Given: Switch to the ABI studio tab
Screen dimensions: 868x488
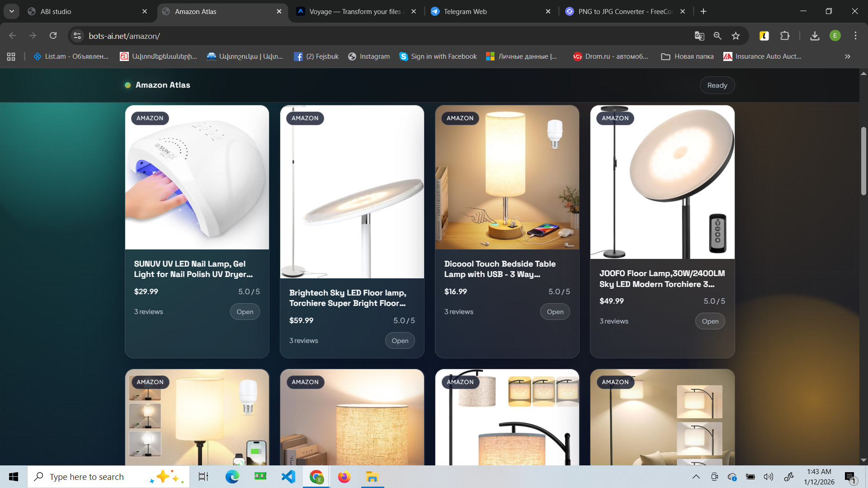Looking at the screenshot, I should coord(56,11).
